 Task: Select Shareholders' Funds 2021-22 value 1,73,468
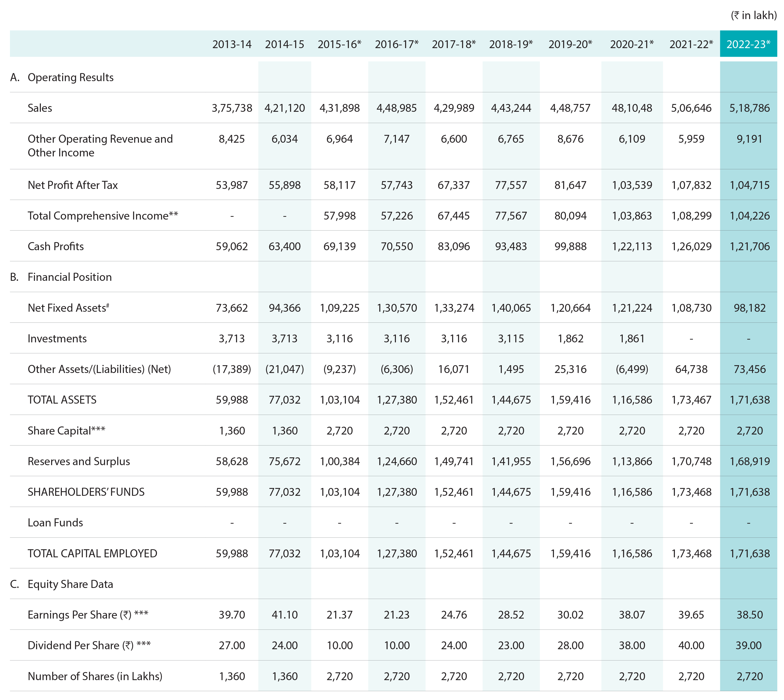pos(691,492)
